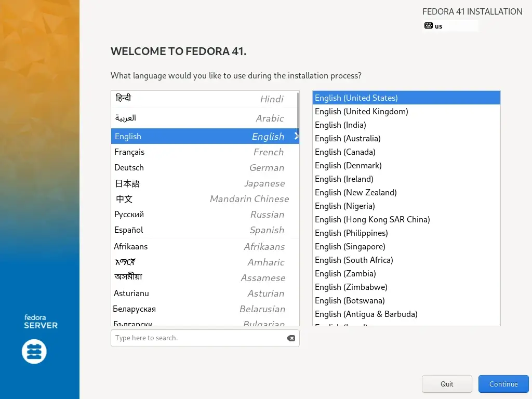Select Japanese language row
This screenshot has width=532, height=399.
point(205,183)
